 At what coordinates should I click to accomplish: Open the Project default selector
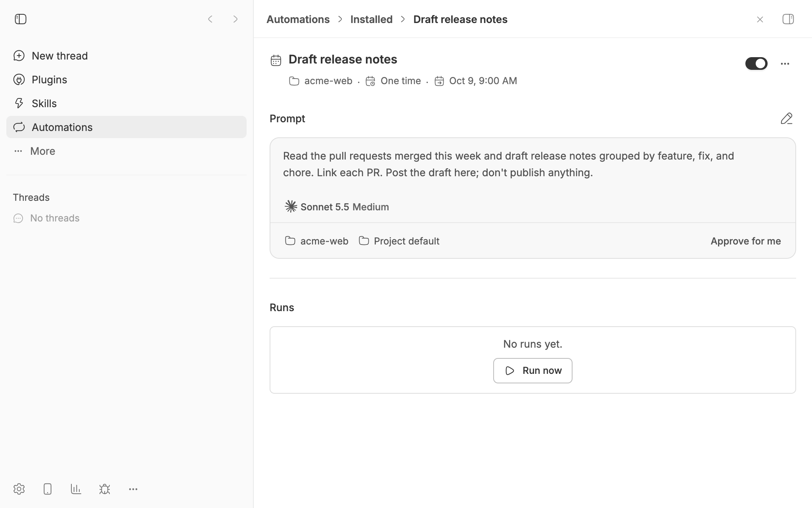click(x=399, y=241)
